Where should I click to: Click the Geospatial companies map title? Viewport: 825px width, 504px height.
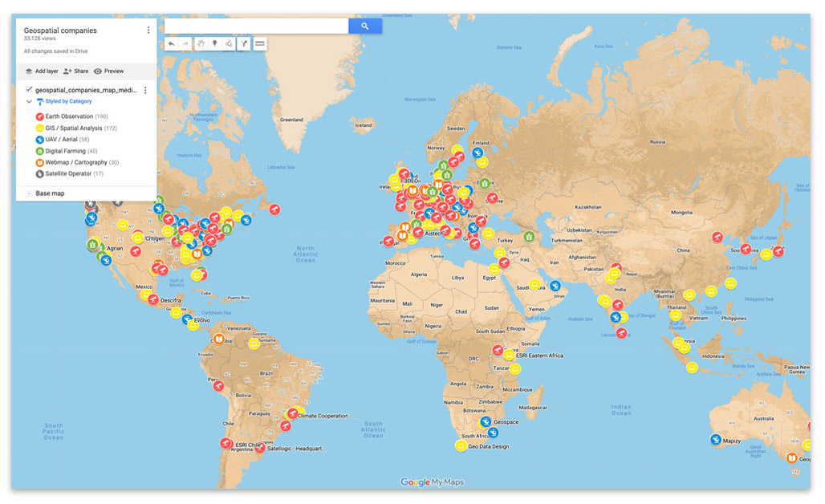tap(60, 30)
